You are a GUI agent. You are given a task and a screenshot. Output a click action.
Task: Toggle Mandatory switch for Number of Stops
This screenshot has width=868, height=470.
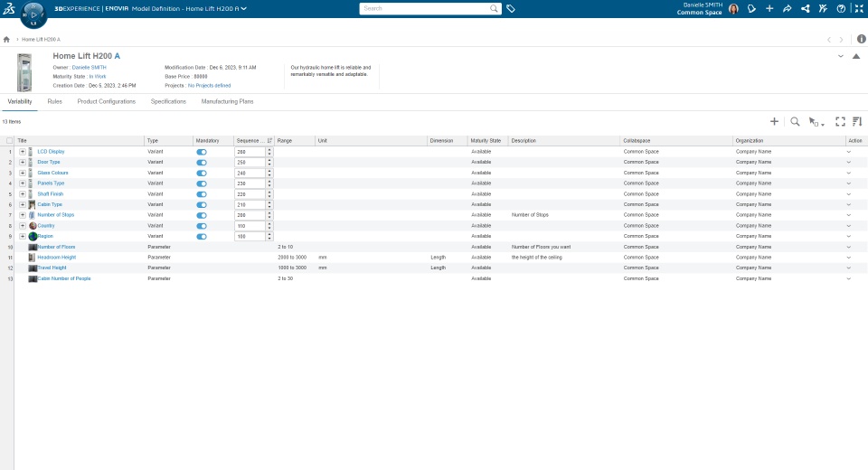point(202,215)
